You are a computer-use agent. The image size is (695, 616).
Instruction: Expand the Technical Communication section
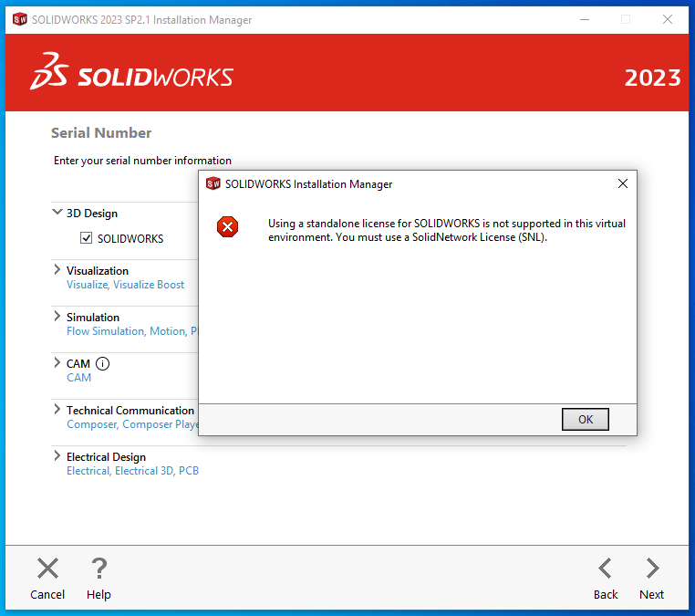coord(57,410)
